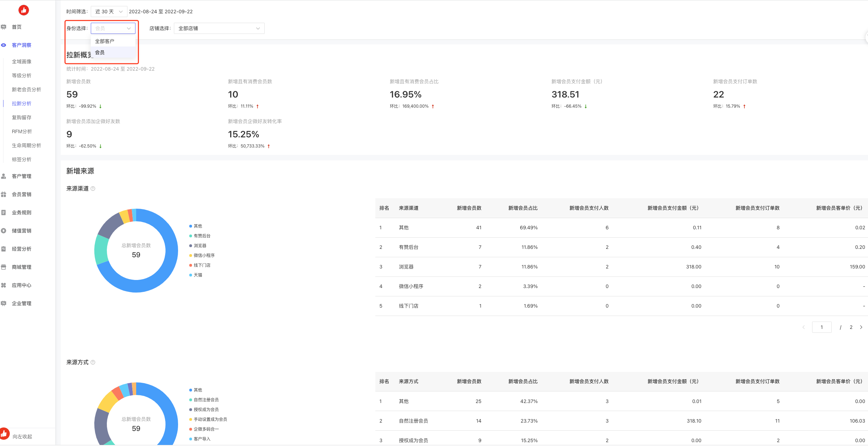
Task: Click 向左收起 to collapse the sidebar
Action: (22, 437)
